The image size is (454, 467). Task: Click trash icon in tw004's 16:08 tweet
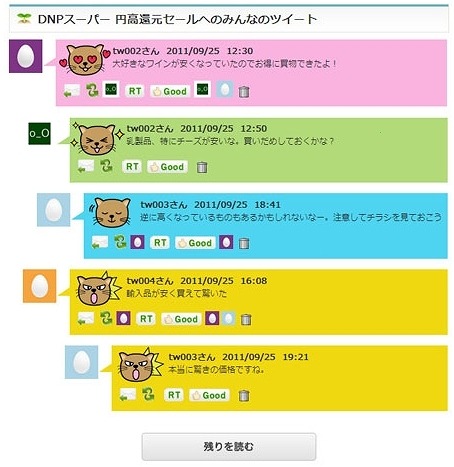246,319
